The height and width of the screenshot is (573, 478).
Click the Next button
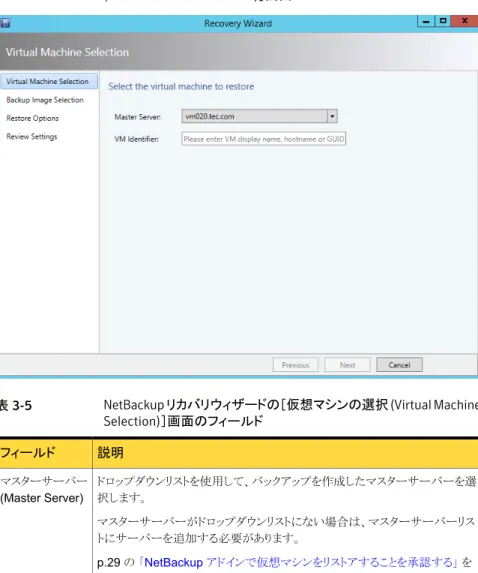point(347,365)
